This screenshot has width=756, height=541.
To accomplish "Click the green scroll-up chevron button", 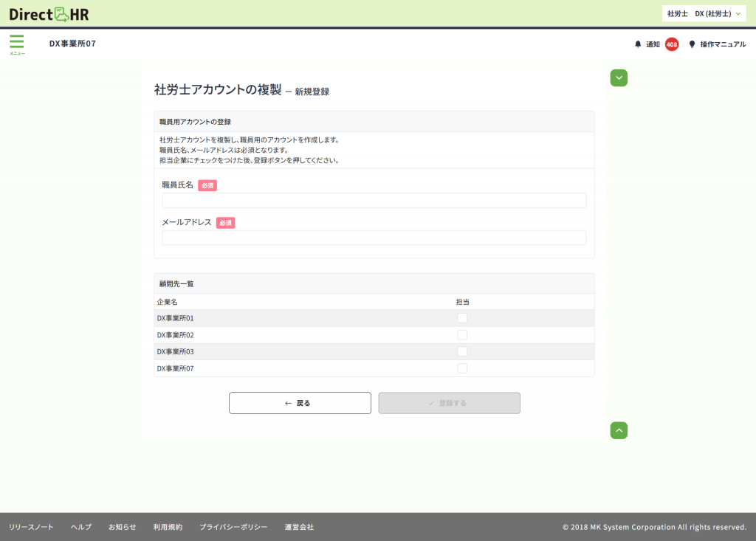I will tap(619, 430).
